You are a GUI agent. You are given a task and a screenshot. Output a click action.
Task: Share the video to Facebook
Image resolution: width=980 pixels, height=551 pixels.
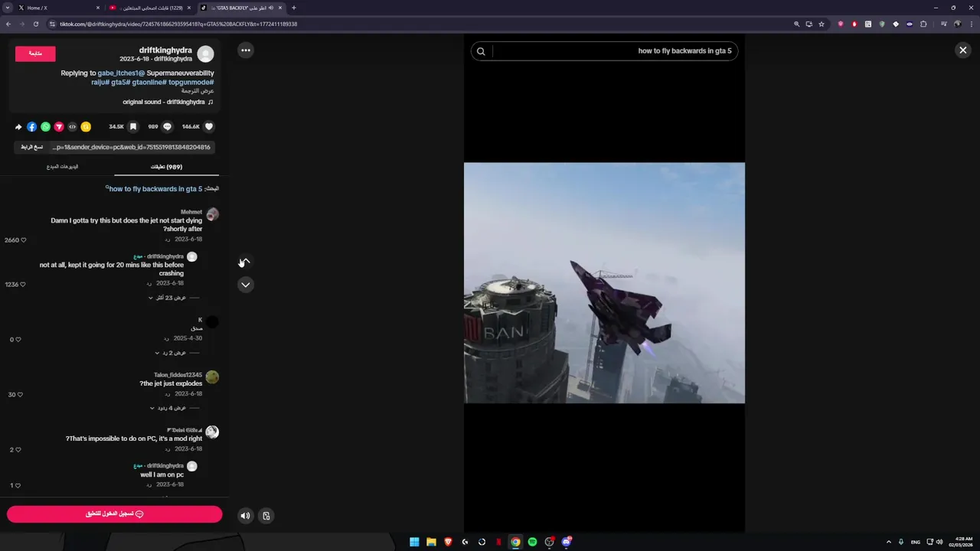pos(31,127)
